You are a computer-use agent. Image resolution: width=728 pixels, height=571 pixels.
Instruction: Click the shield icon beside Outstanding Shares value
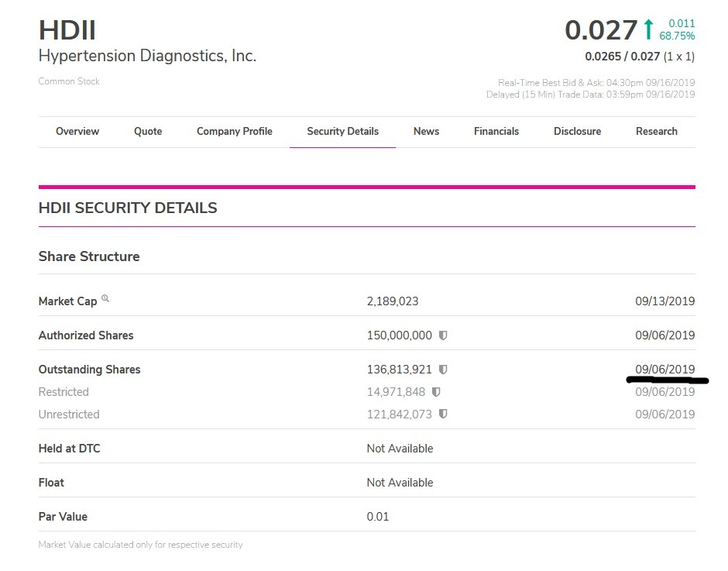point(443,370)
